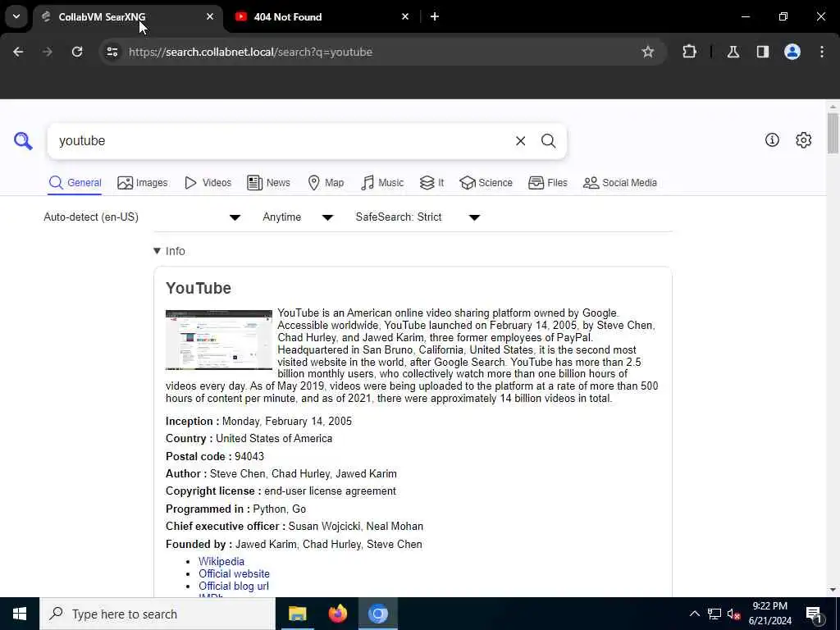
Task: Click the browser address bar URL
Action: (250, 52)
